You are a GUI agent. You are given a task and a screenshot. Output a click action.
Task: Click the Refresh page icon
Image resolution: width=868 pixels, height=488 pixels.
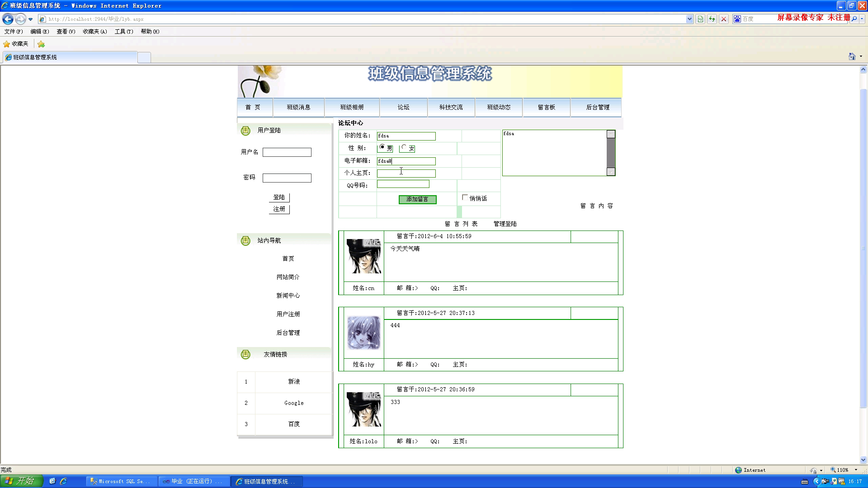pos(712,19)
